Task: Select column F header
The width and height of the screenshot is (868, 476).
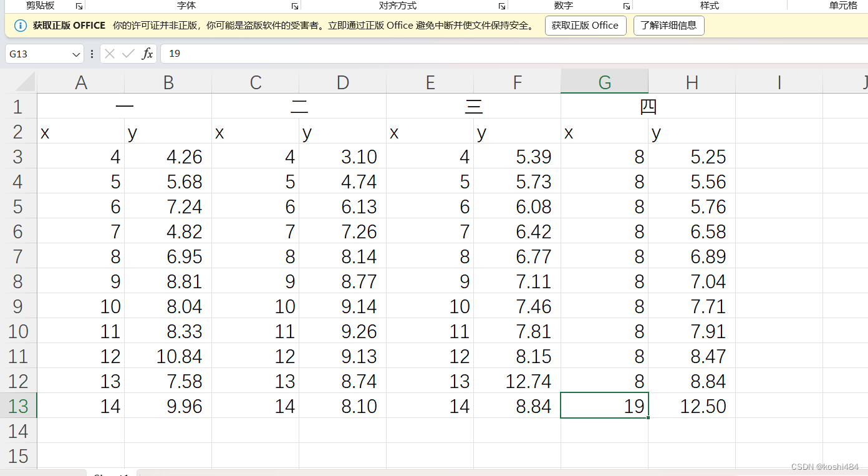Action: pos(518,82)
